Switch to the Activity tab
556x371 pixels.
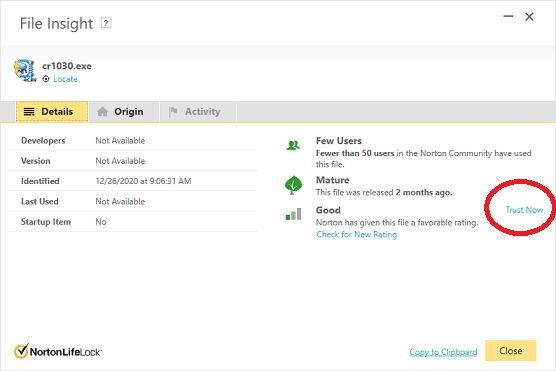198,111
